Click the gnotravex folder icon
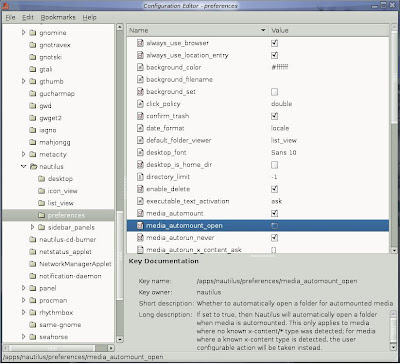 pyautogui.click(x=32, y=45)
